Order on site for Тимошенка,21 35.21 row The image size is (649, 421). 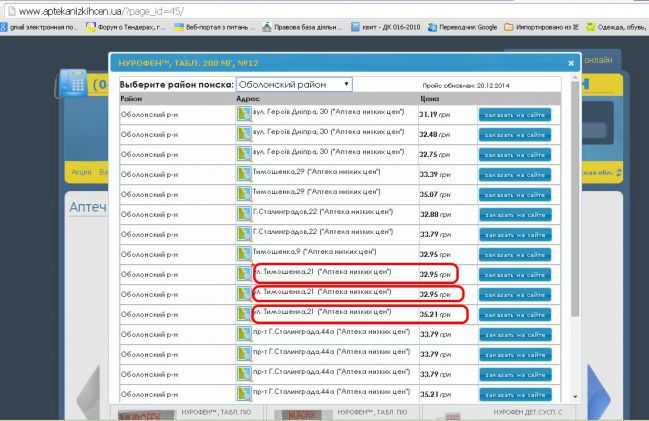[x=515, y=315]
